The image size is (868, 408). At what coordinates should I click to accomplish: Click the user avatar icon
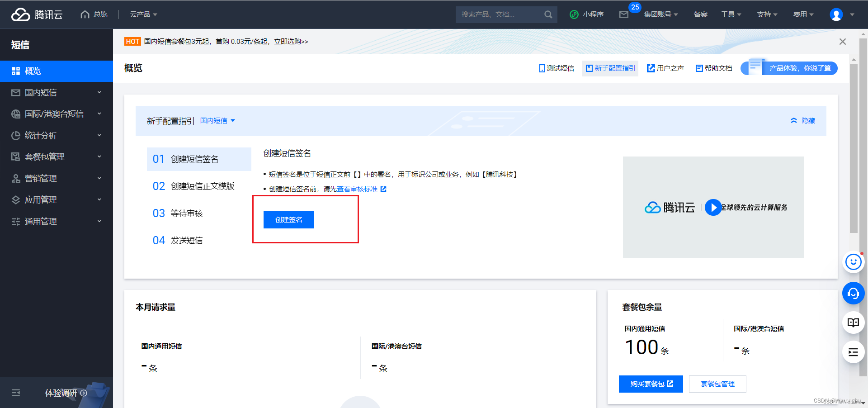click(836, 14)
